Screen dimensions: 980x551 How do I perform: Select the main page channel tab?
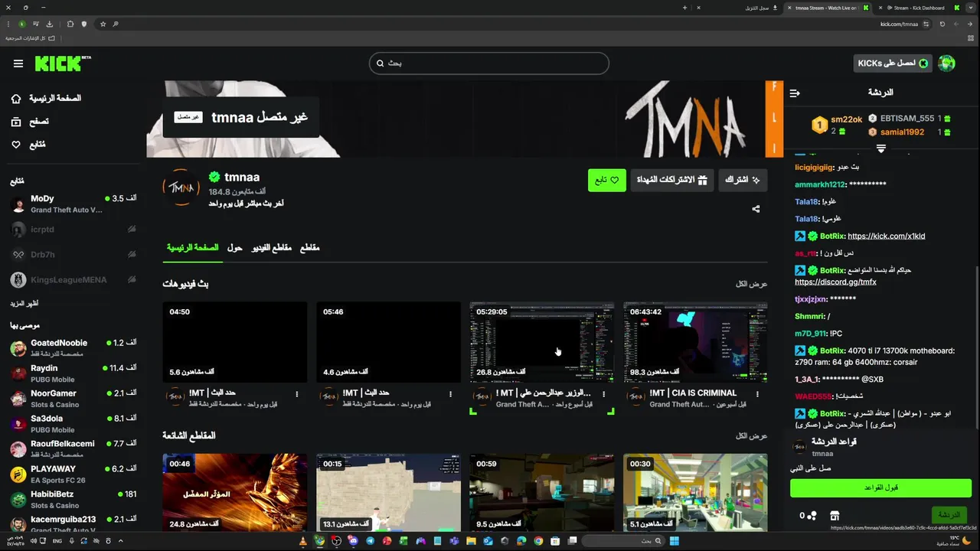(193, 247)
